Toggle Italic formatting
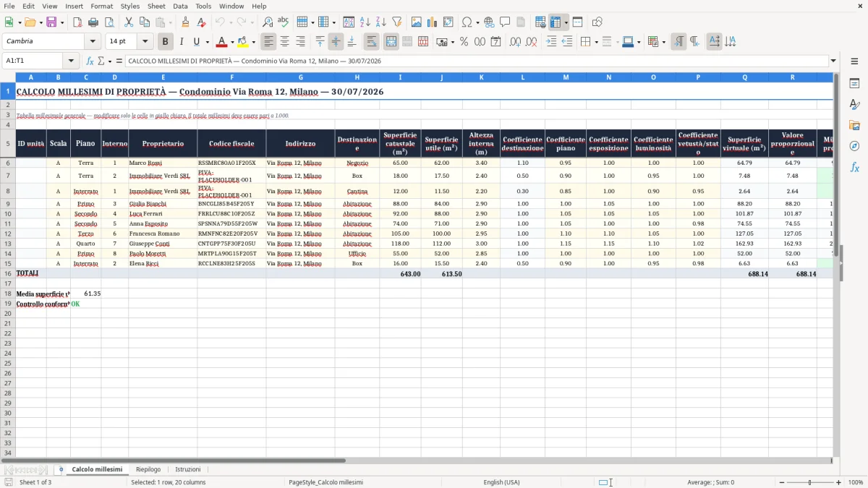The height and width of the screenshot is (488, 868). pyautogui.click(x=181, y=42)
